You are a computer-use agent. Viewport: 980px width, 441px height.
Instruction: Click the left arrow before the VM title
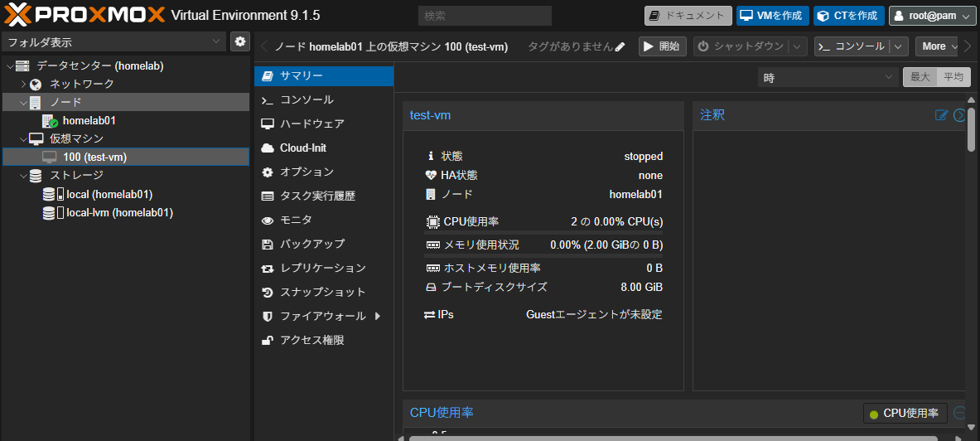[263, 46]
